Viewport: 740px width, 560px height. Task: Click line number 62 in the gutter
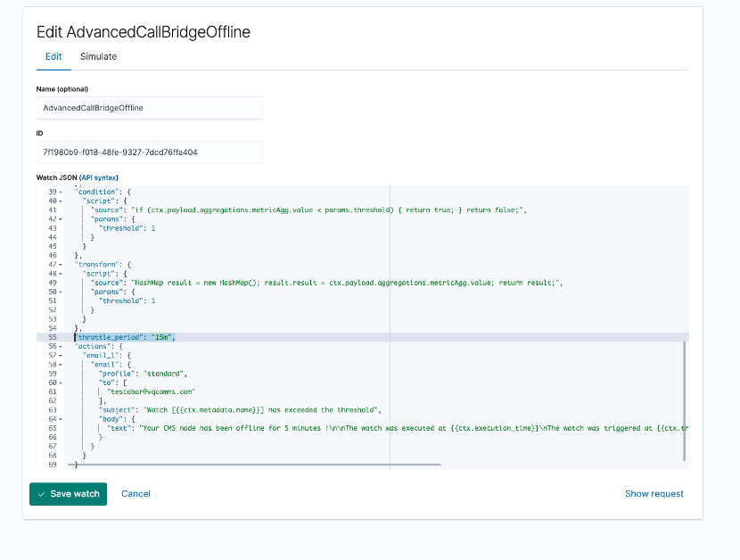[53, 401]
